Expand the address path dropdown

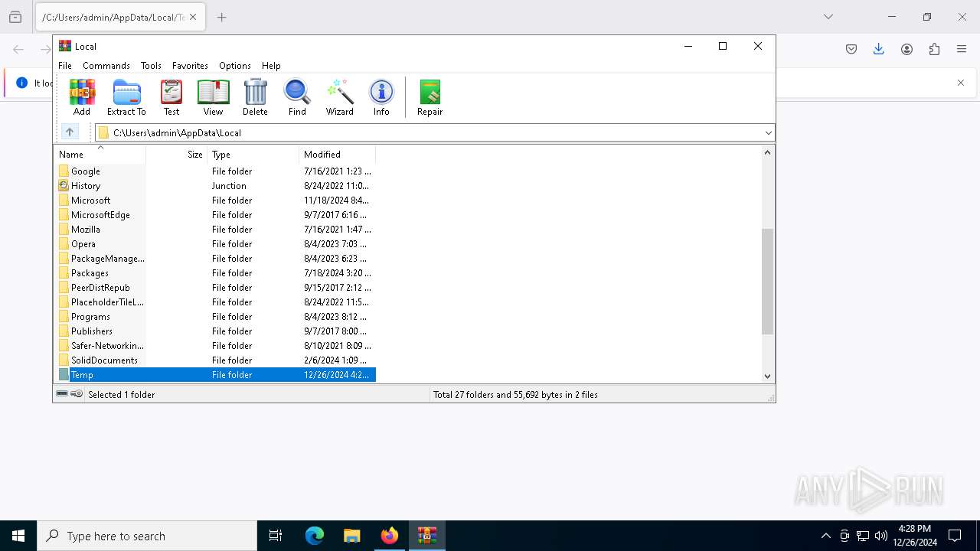tap(768, 132)
